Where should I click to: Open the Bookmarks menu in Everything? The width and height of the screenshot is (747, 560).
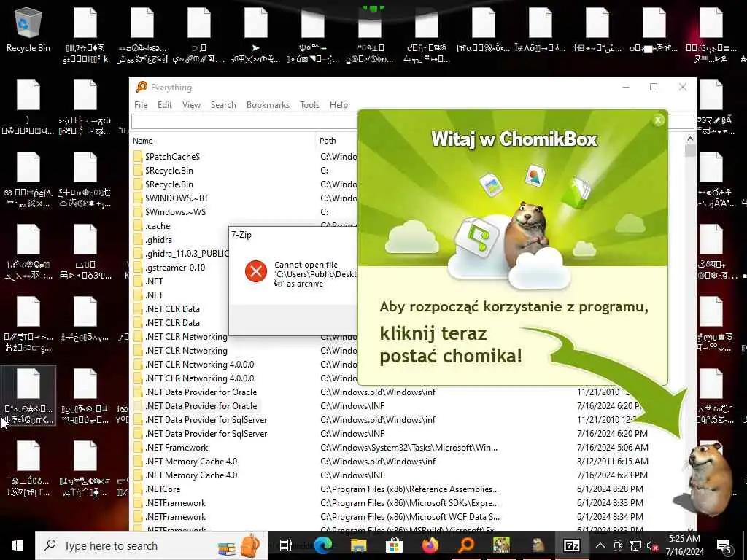pyautogui.click(x=268, y=105)
